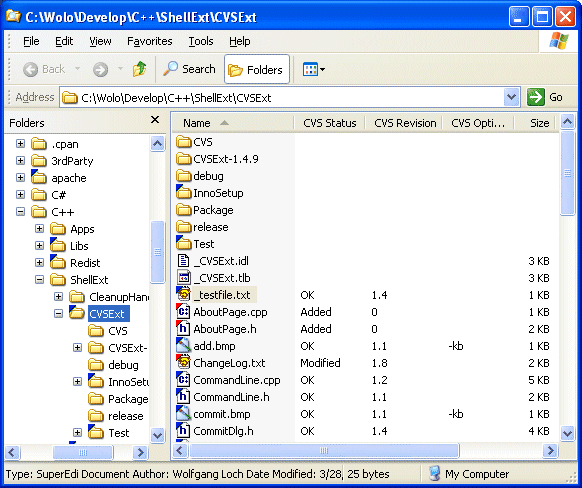The image size is (582, 488).
Task: Open the Address bar dropdown arrow
Action: [x=511, y=97]
